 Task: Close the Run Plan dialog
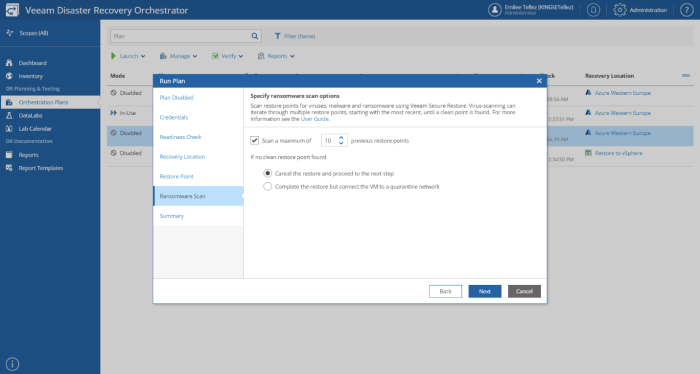539,81
